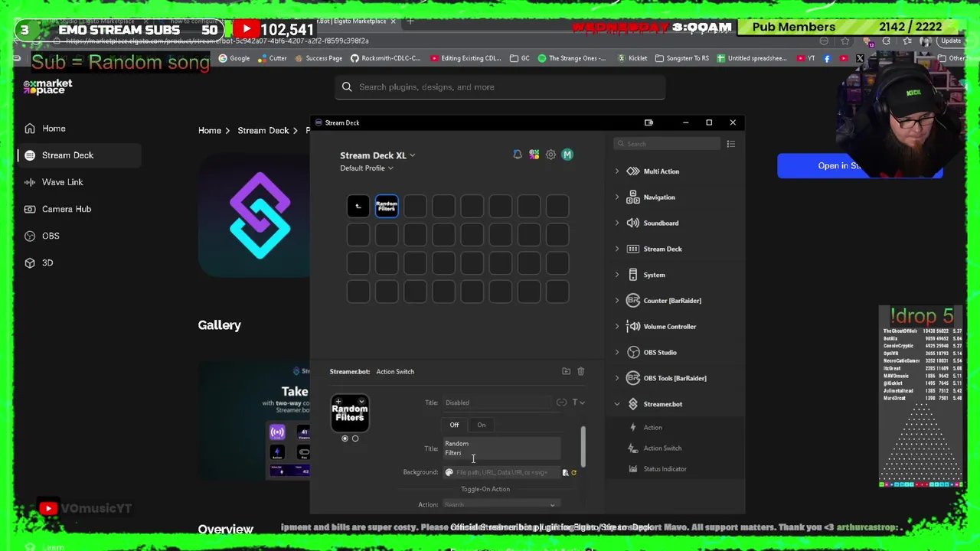
Task: Click the Stream Deck category keyboard icon
Action: coord(633,249)
